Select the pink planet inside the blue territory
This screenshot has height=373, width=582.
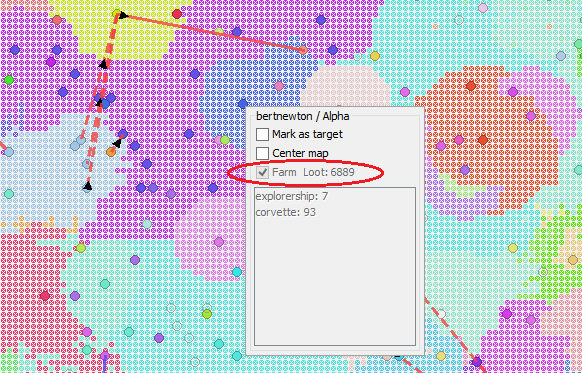coord(279,86)
